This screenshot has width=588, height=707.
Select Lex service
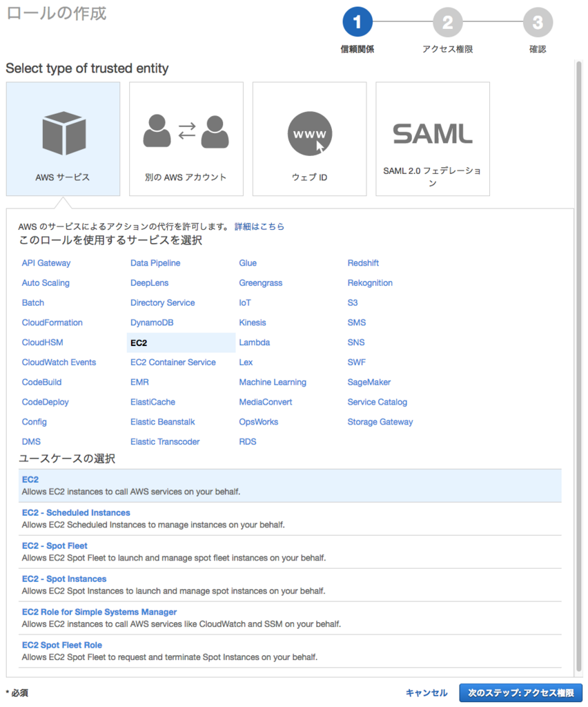(246, 362)
